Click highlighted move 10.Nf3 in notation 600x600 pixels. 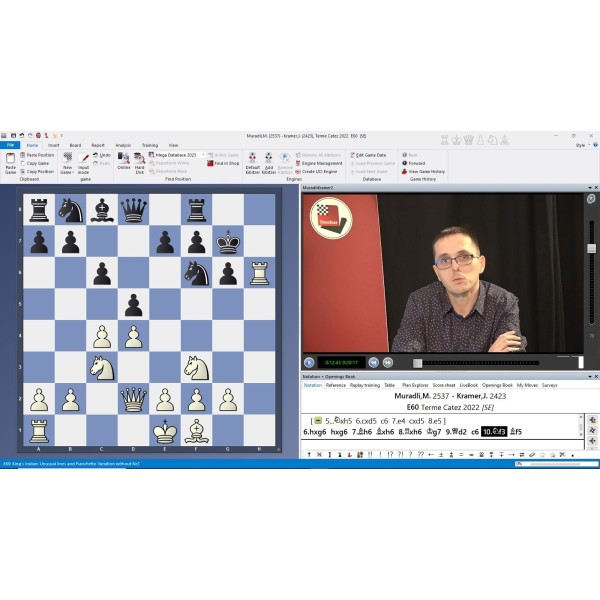pos(494,432)
